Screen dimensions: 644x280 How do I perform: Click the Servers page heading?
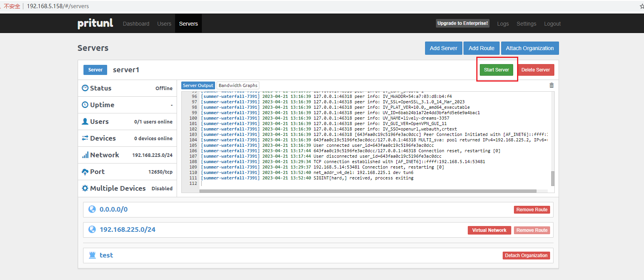pyautogui.click(x=93, y=48)
